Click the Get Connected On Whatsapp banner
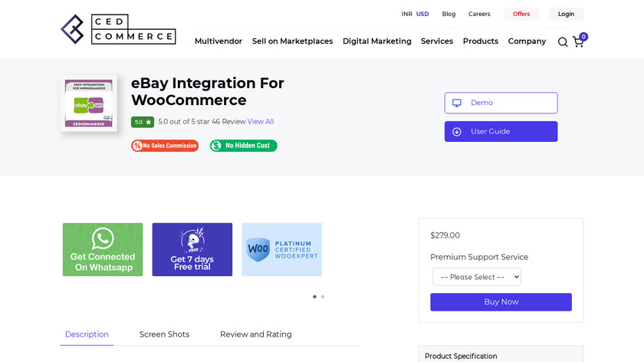The height and width of the screenshot is (362, 644). point(103,249)
